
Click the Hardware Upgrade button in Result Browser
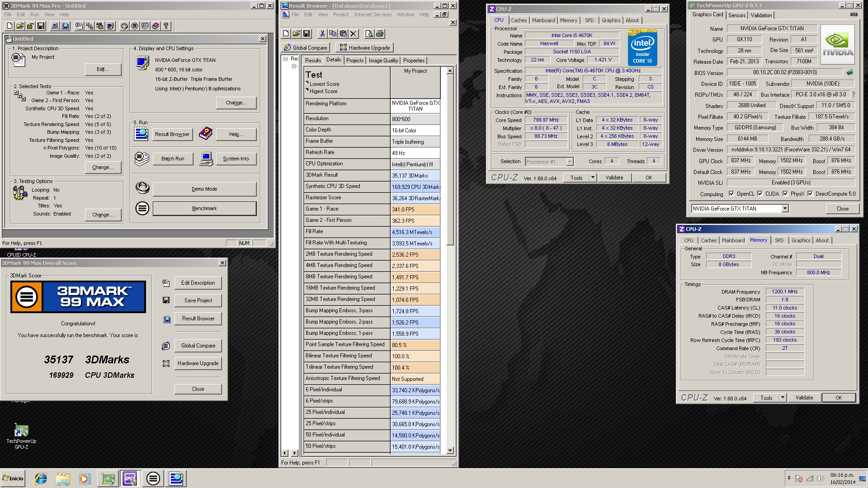pos(365,47)
